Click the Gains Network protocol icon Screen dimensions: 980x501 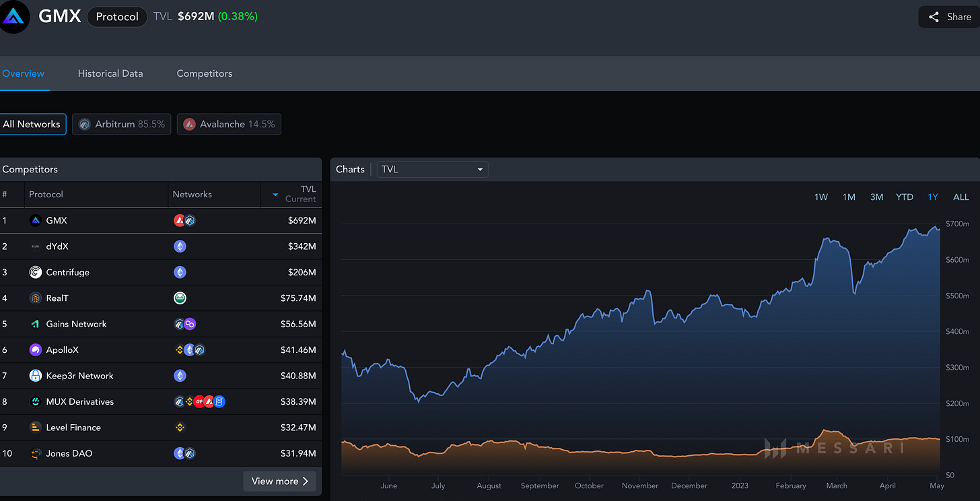tap(36, 324)
